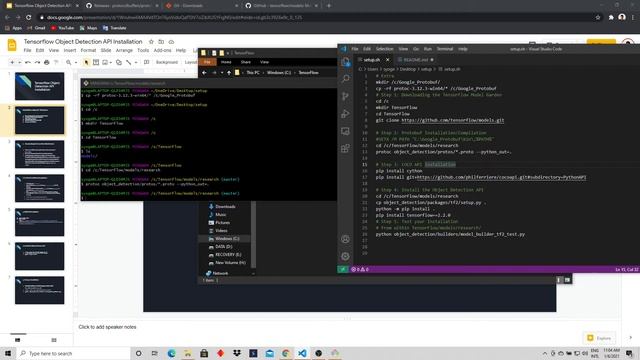This screenshot has width=640, height=360.
Task: Click the Back arrow in File Explorer
Action: tap(204, 73)
